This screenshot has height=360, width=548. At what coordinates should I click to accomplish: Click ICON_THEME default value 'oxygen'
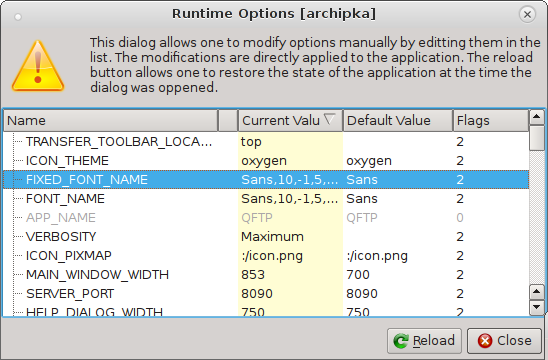coord(369,161)
